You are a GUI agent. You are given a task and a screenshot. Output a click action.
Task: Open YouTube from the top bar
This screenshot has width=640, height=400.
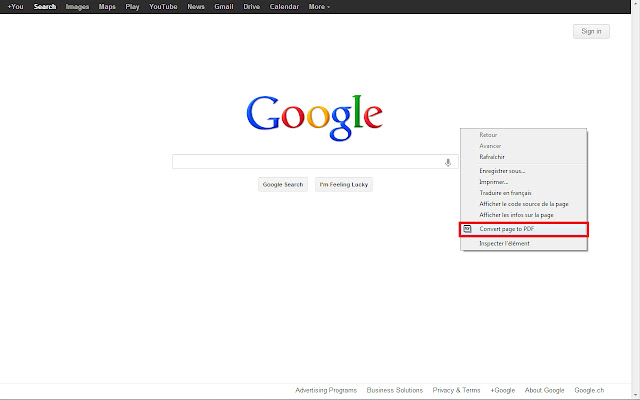tap(163, 7)
